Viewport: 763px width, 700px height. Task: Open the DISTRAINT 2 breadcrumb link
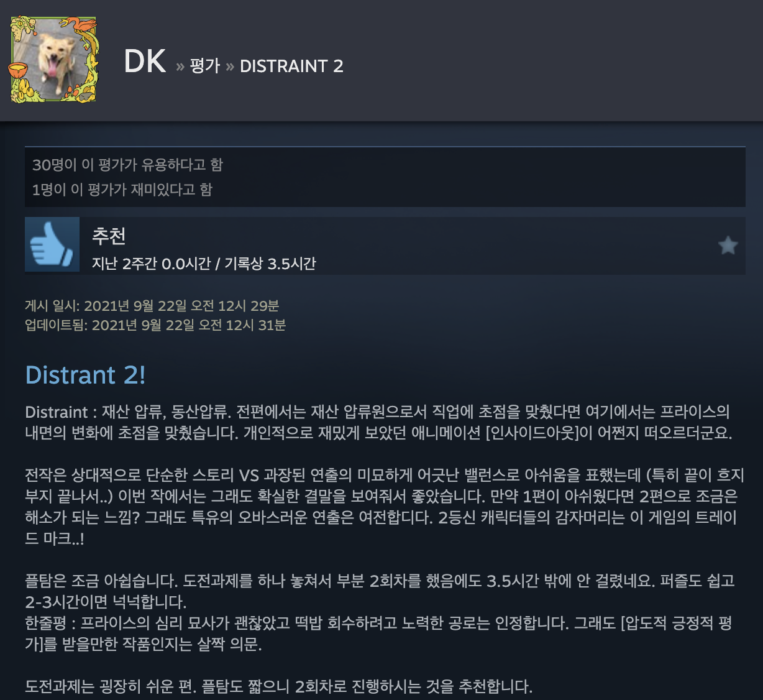tap(291, 66)
